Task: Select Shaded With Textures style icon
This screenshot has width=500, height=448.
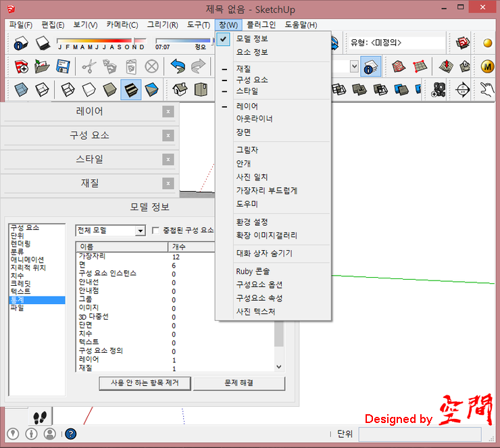Action: click(x=130, y=90)
